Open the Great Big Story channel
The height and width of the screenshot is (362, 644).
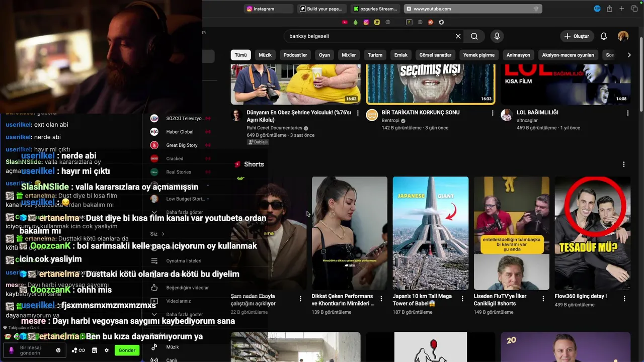coord(182,145)
